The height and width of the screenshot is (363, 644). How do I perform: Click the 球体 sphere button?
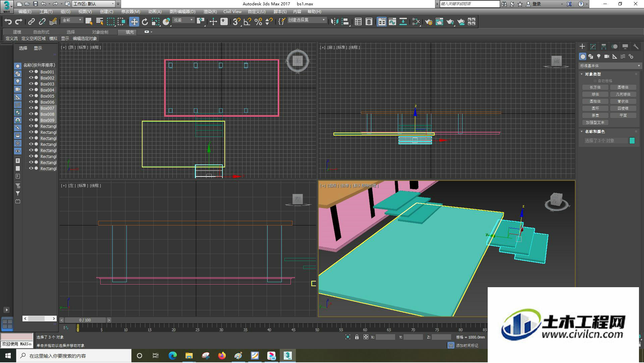pos(595,94)
